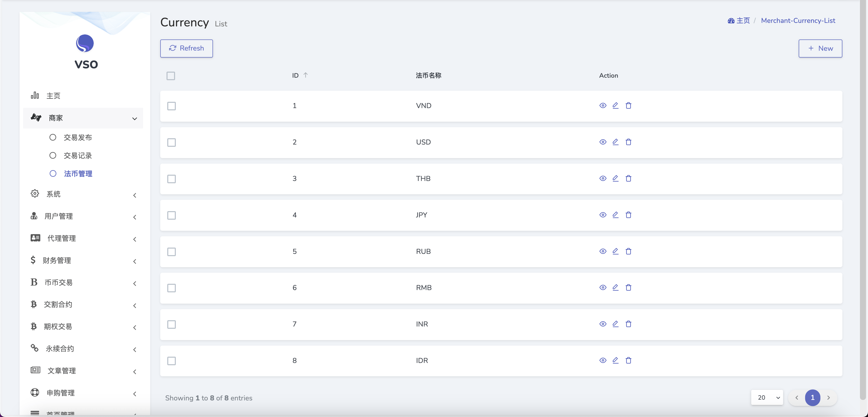Click the edit icon for JPY currency
868x417 pixels.
[616, 214]
